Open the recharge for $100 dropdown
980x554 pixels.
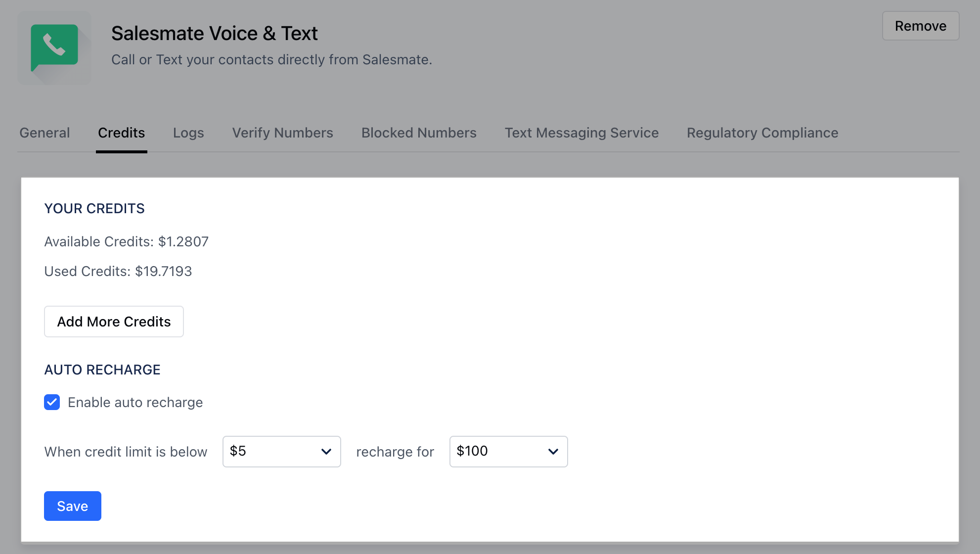click(x=508, y=451)
